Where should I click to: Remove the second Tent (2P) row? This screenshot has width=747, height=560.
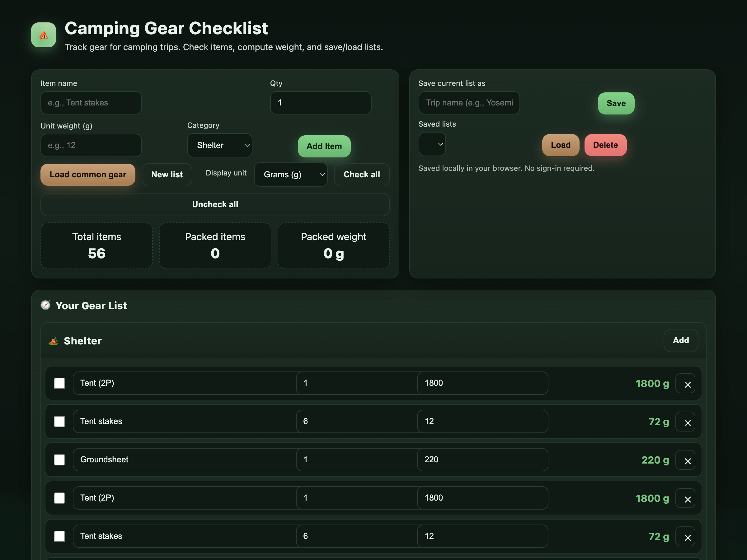pos(685,499)
